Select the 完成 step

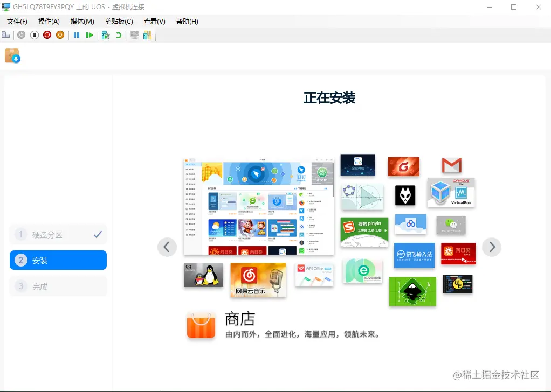58,286
